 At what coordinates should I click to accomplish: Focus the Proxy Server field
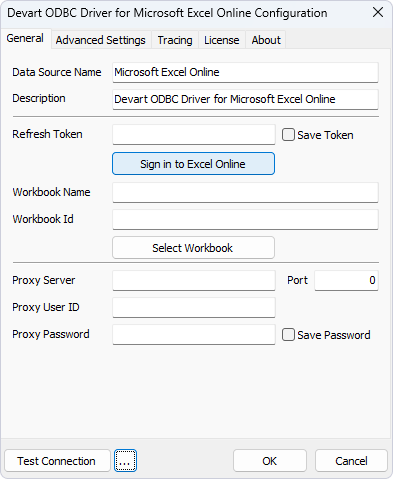tap(194, 280)
